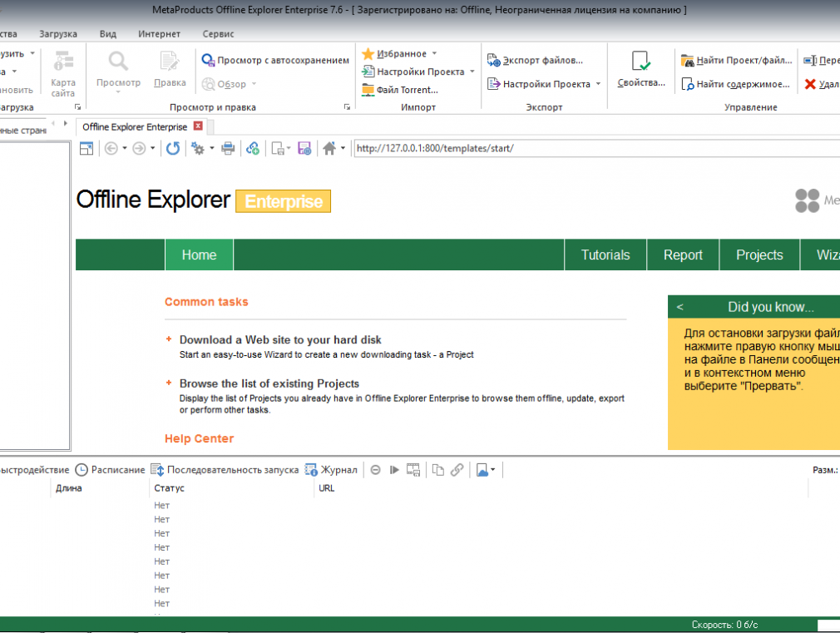Click the stop circle icon in messages toolbar

(376, 470)
